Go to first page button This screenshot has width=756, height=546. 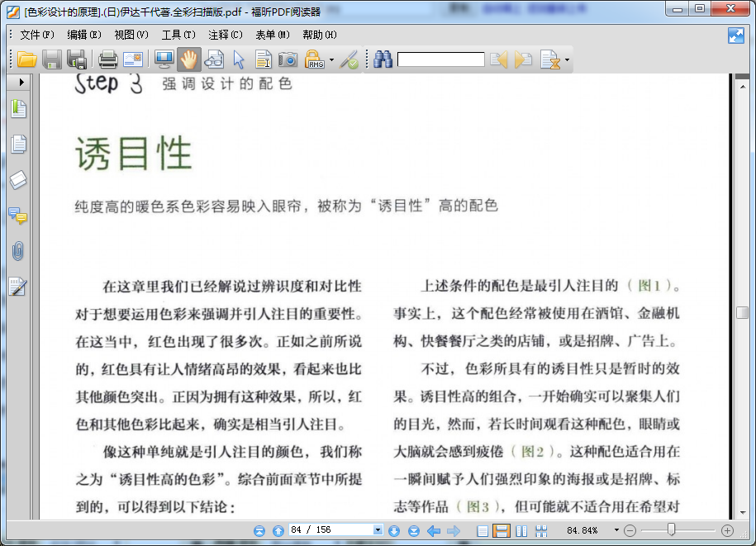click(x=259, y=530)
